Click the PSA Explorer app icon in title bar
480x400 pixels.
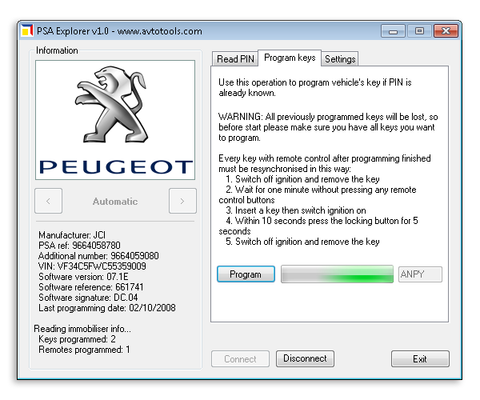click(x=27, y=31)
